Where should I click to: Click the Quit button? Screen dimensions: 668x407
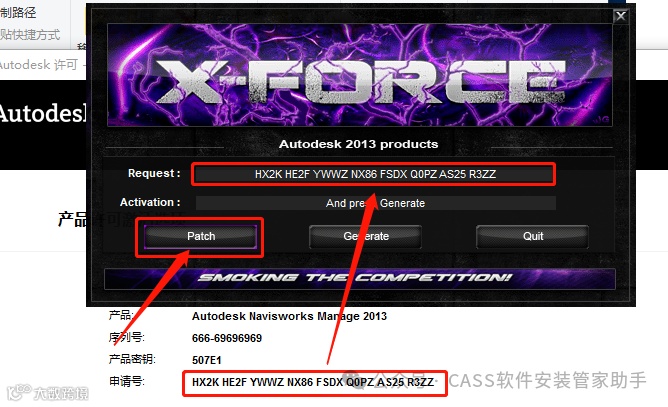533,237
